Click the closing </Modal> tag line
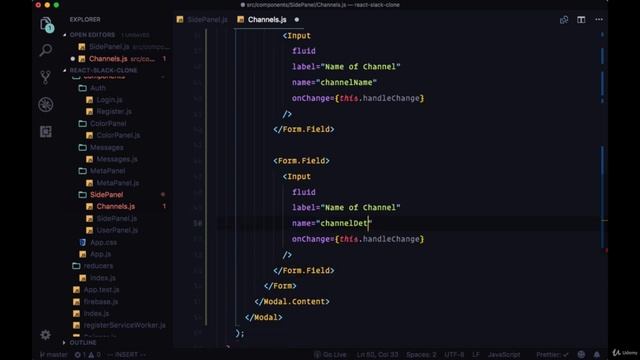 (x=264, y=317)
